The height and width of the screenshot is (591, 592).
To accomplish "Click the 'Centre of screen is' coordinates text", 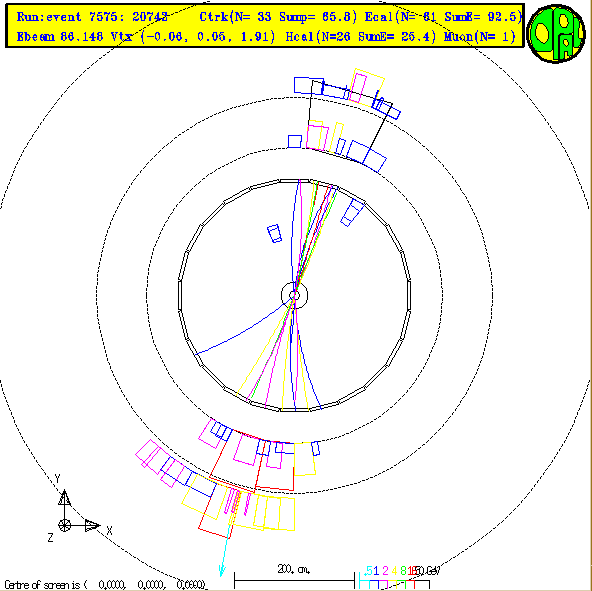I will tap(106, 585).
